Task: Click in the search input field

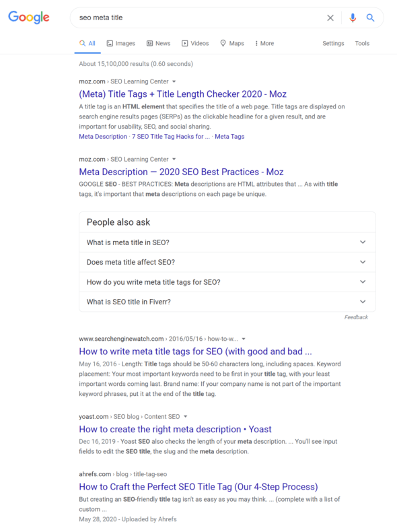Action: [200, 18]
